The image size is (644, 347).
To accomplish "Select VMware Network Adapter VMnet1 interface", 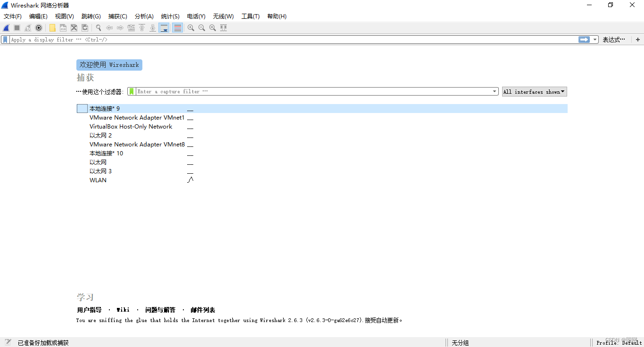I will point(137,118).
